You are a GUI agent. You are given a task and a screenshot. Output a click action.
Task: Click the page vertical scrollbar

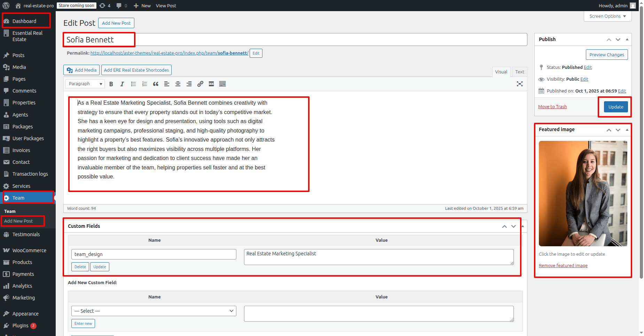tap(641, 139)
